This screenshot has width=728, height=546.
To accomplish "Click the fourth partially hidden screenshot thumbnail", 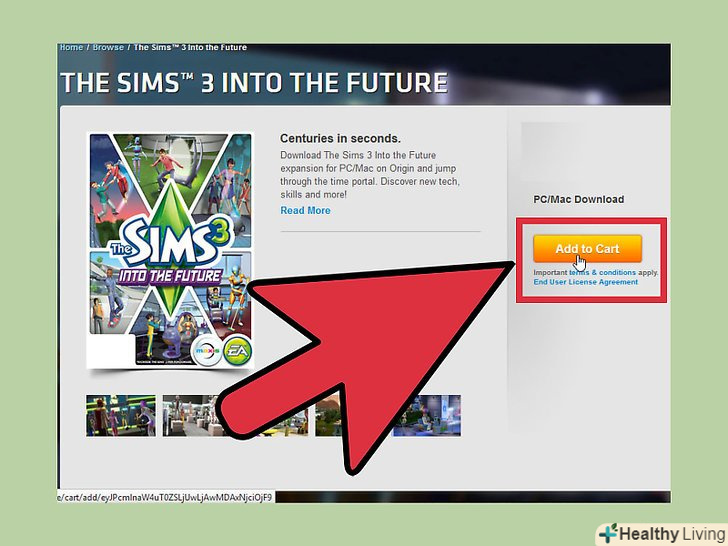I will coord(328,416).
